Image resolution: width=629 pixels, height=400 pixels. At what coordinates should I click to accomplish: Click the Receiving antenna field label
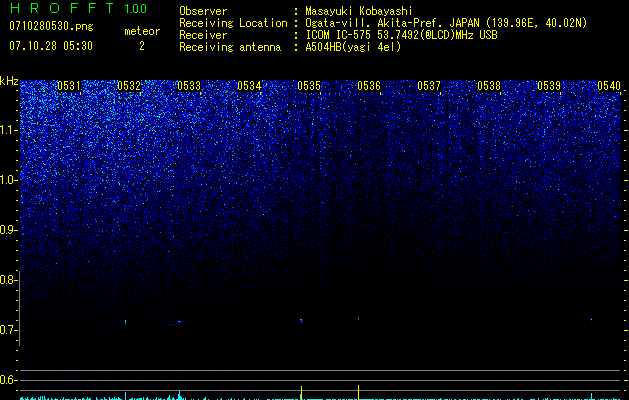pos(230,47)
